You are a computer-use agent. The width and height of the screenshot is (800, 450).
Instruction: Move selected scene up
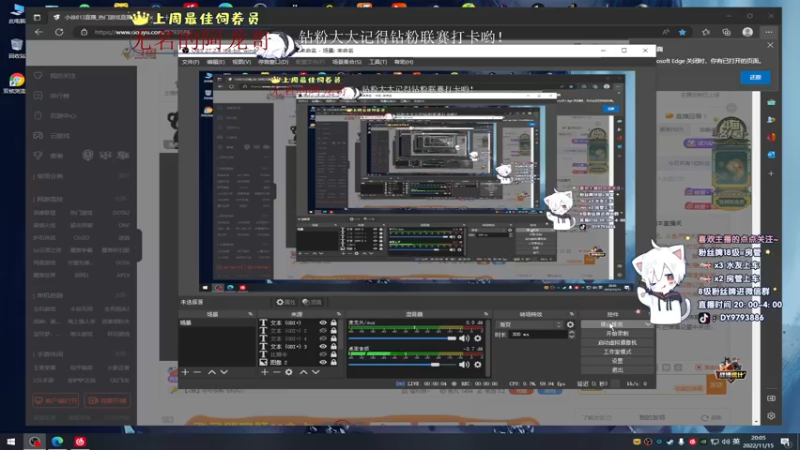pos(212,372)
